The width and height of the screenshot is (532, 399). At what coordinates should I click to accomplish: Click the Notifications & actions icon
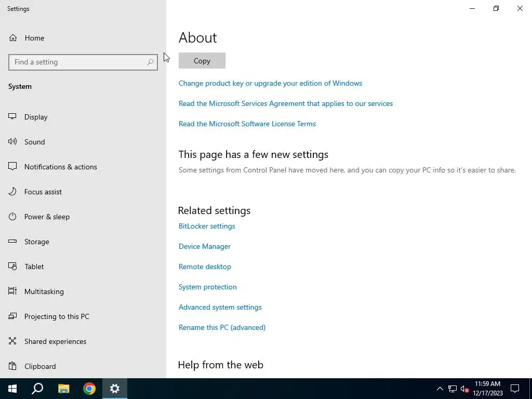point(12,166)
